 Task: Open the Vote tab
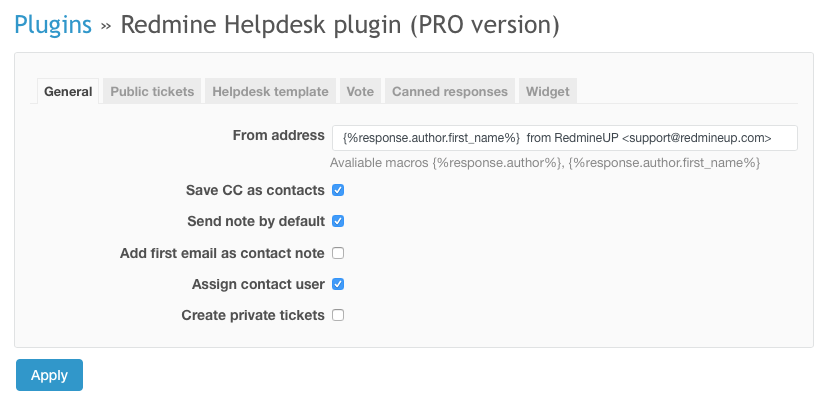pyautogui.click(x=360, y=91)
